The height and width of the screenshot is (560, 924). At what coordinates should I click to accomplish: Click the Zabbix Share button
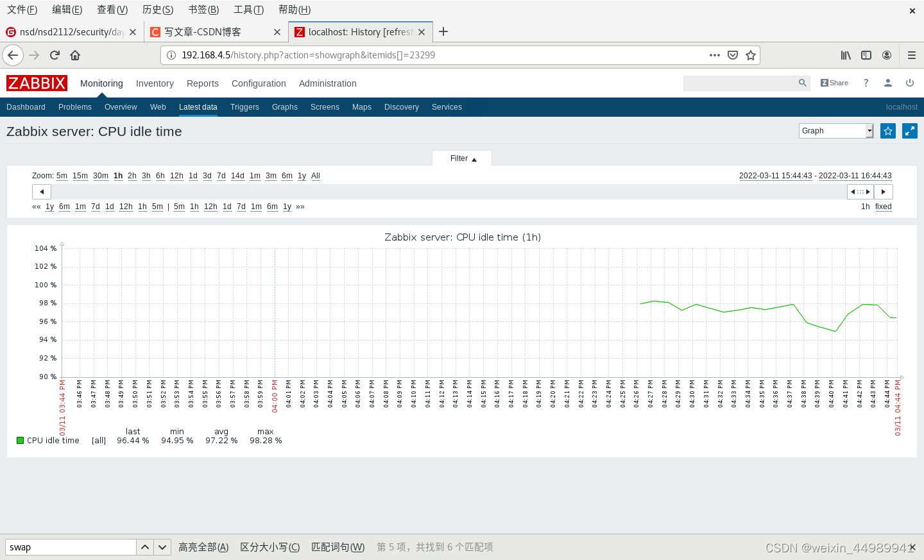834,83
